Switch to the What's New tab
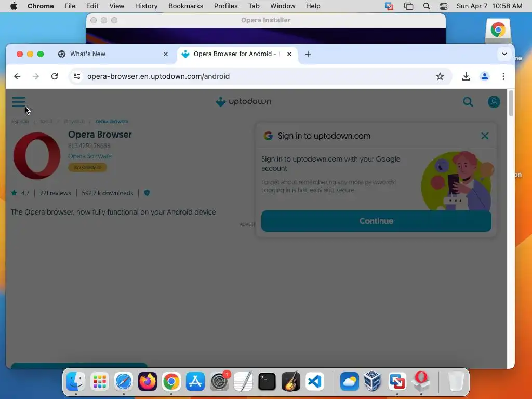Viewport: 532px width, 399px height. (113, 54)
